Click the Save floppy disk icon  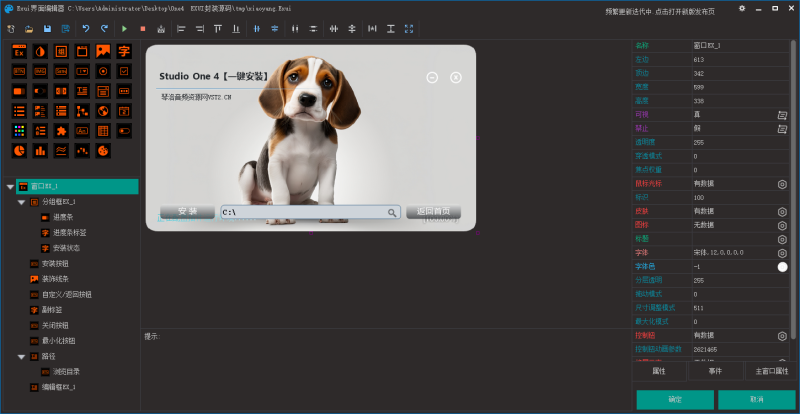49,29
